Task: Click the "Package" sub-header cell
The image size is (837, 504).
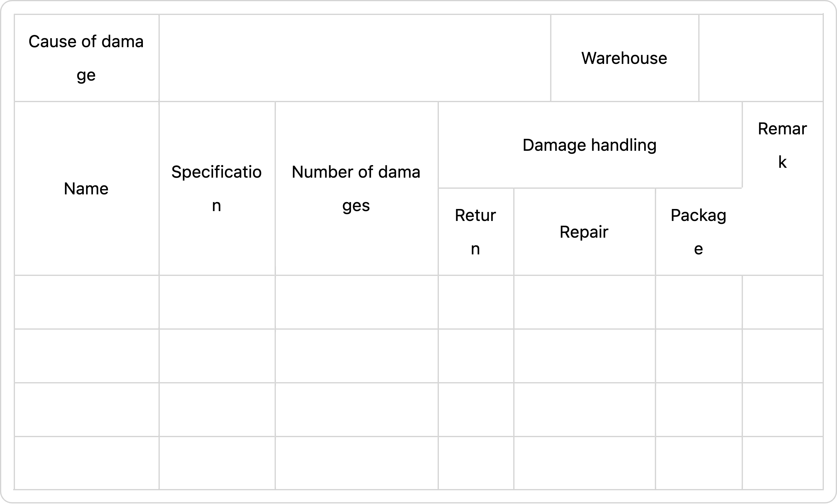Action: point(698,232)
